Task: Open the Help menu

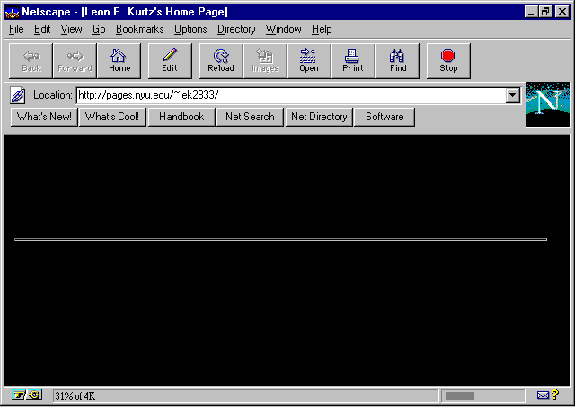Action: click(322, 29)
